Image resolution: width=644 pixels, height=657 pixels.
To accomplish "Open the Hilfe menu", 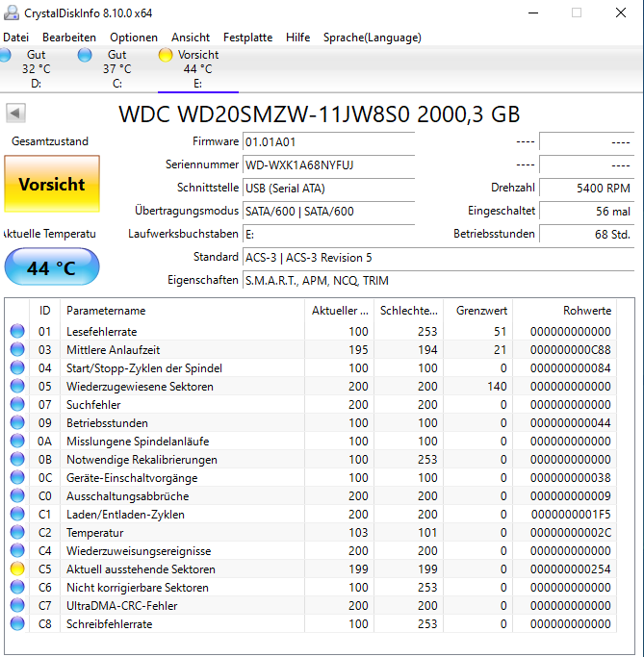I will tap(297, 38).
